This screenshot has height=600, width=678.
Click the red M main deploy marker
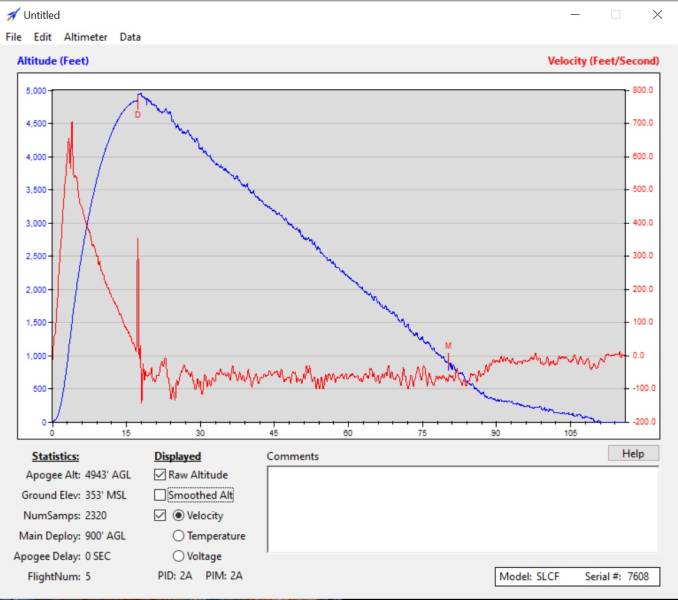pyautogui.click(x=448, y=346)
